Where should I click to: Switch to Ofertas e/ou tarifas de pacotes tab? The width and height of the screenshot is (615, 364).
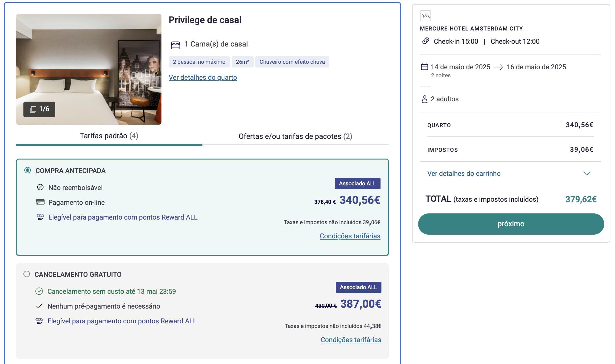pos(295,136)
